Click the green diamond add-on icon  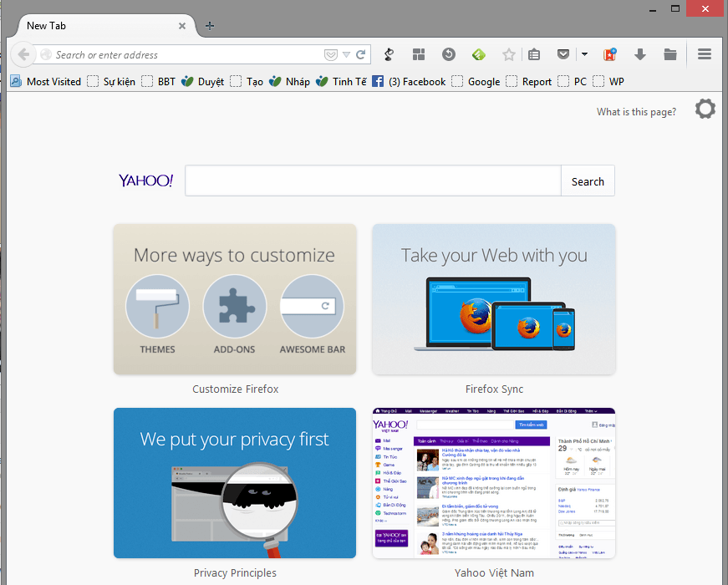coord(479,55)
